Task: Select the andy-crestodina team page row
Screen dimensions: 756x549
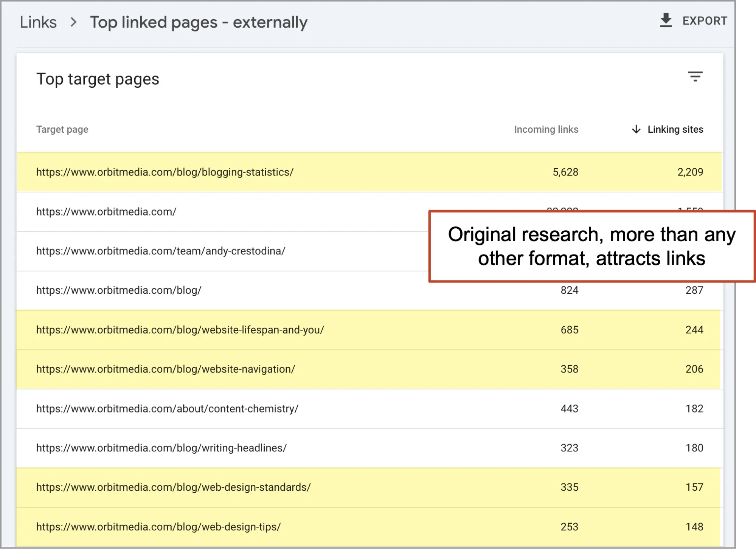Action: pyautogui.click(x=161, y=251)
